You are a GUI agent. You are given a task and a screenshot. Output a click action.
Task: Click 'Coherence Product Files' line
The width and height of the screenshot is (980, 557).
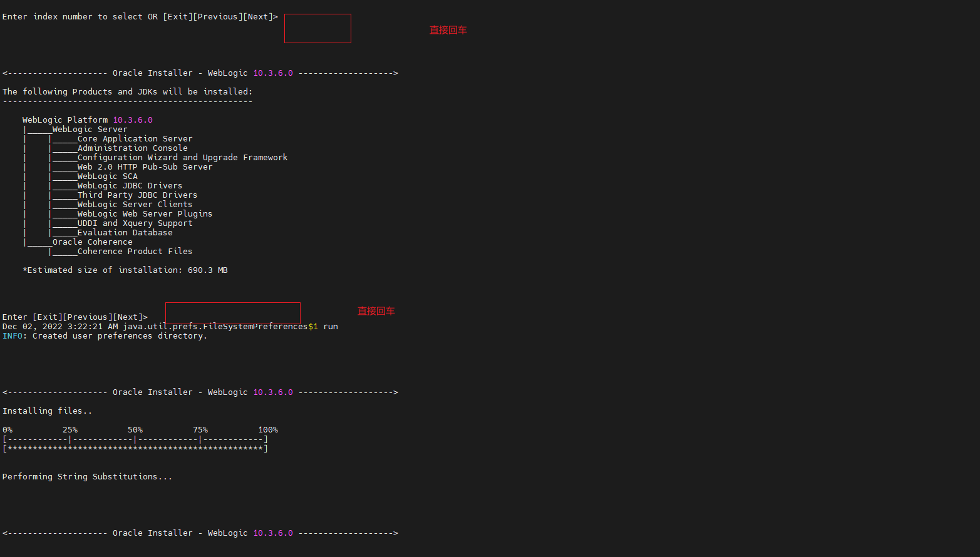click(135, 251)
